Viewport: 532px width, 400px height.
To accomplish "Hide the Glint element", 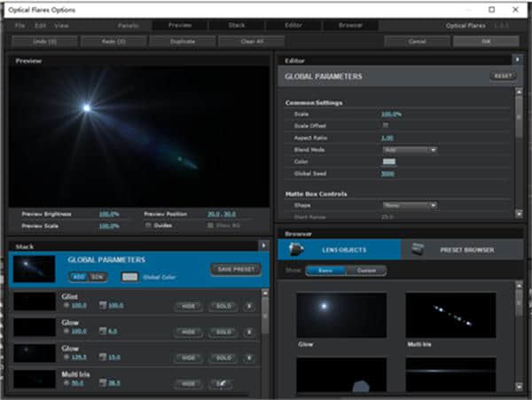I will [x=189, y=305].
